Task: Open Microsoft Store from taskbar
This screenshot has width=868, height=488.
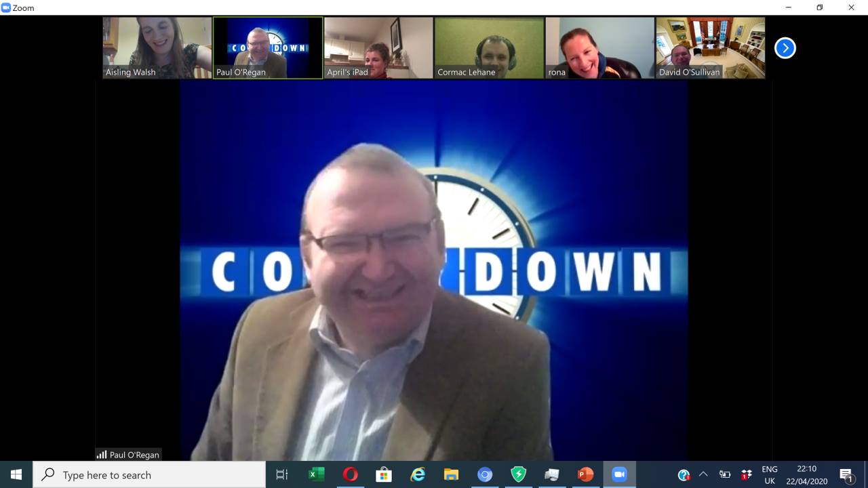Action: [384, 474]
